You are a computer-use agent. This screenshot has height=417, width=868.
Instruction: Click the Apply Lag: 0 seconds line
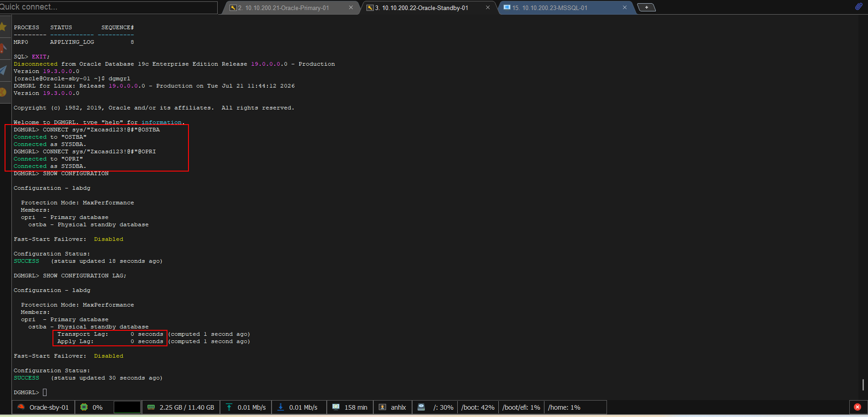153,341
